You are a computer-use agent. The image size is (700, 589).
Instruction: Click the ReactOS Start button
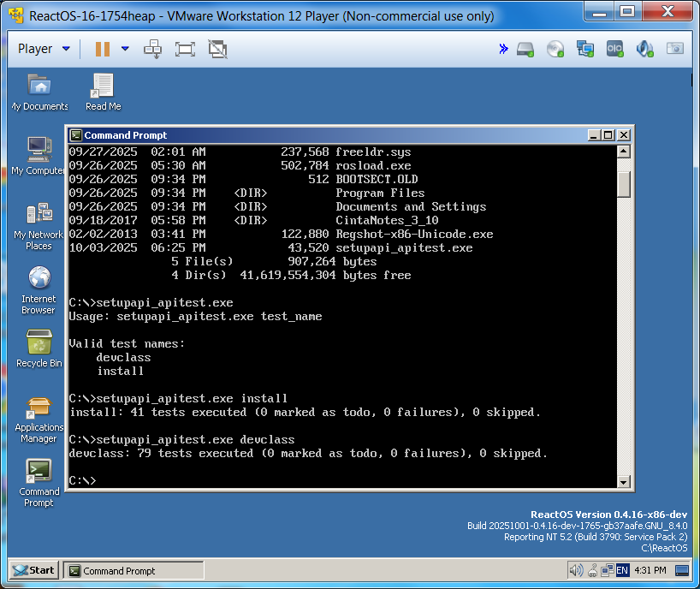click(x=34, y=570)
